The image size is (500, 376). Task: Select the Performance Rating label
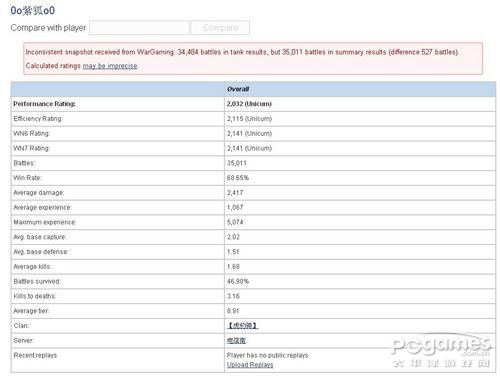(44, 104)
